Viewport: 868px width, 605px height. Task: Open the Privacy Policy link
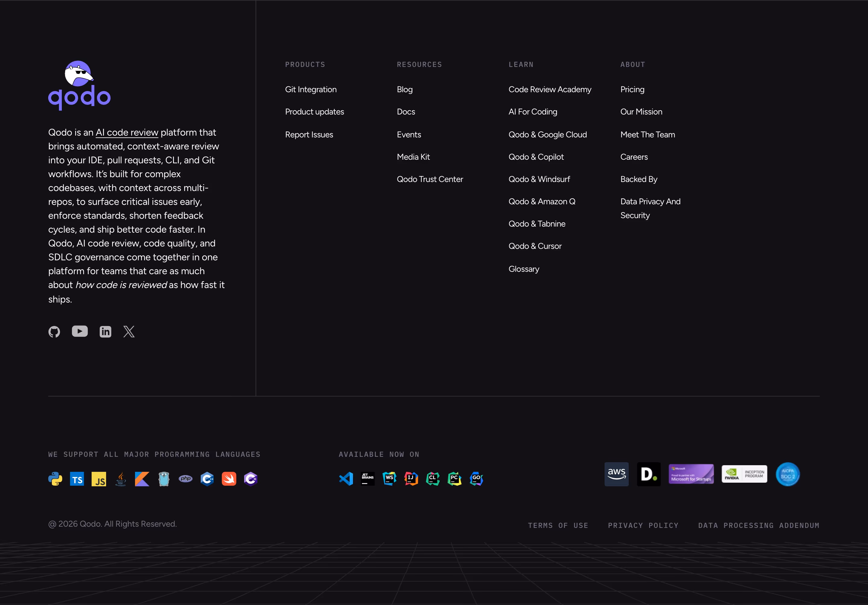pyautogui.click(x=643, y=525)
